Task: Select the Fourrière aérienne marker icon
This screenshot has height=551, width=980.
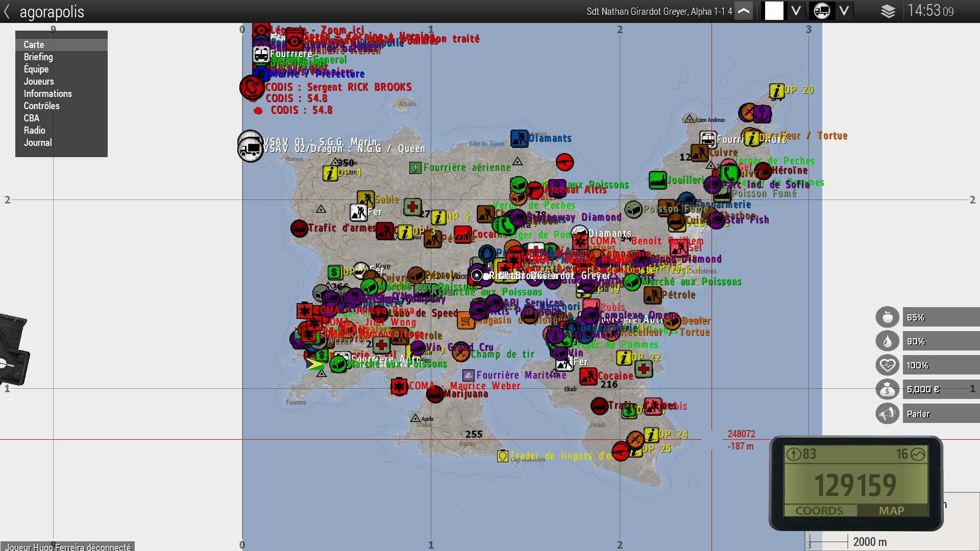Action: point(415,167)
